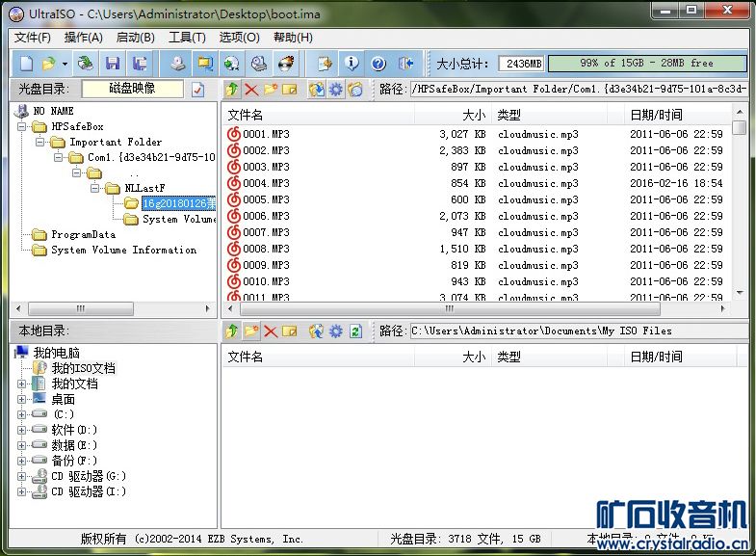Click the Save As icon with multiple disks

click(x=140, y=64)
